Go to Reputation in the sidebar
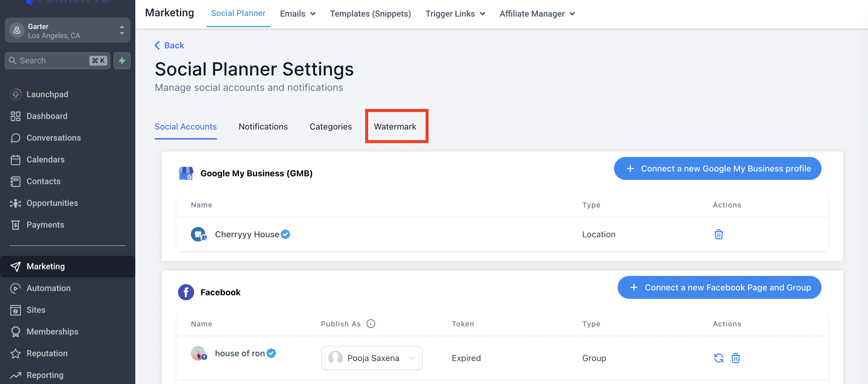 coord(47,353)
